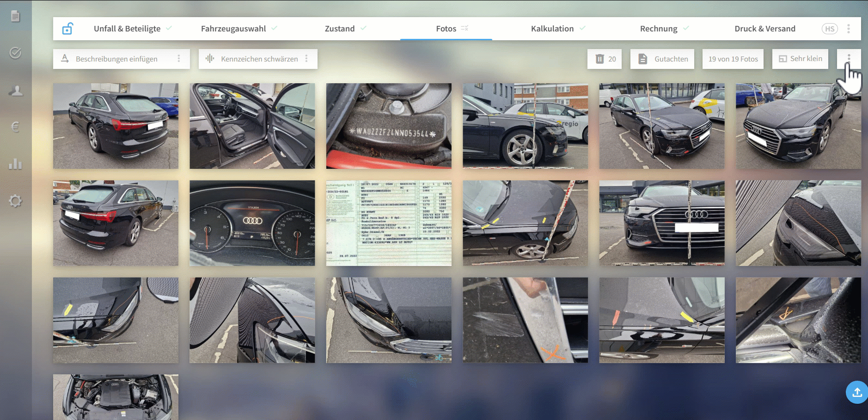Click the text insert icon for Beschreibungen
This screenshot has height=420, width=868.
coord(65,58)
